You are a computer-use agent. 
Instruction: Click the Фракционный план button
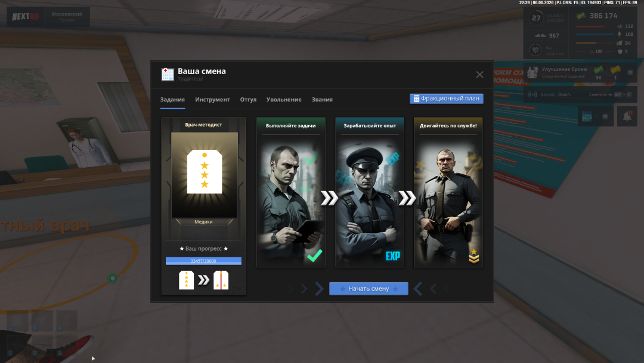447,99
